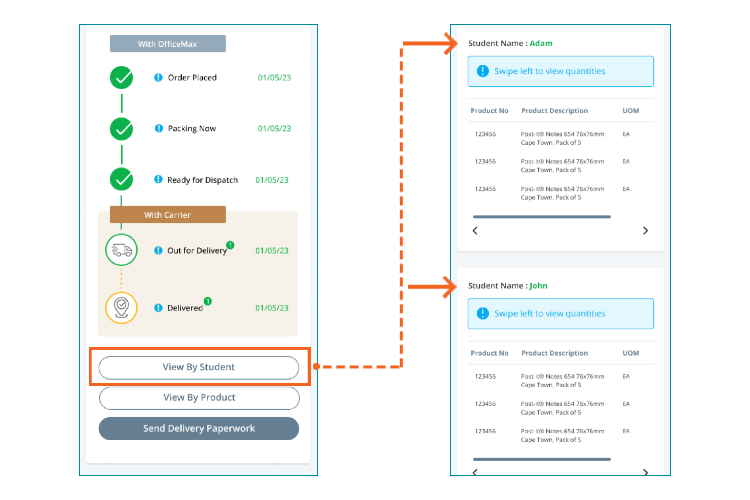Click first Post-it Notes description under Adam
The image size is (750, 500).
click(x=562, y=138)
